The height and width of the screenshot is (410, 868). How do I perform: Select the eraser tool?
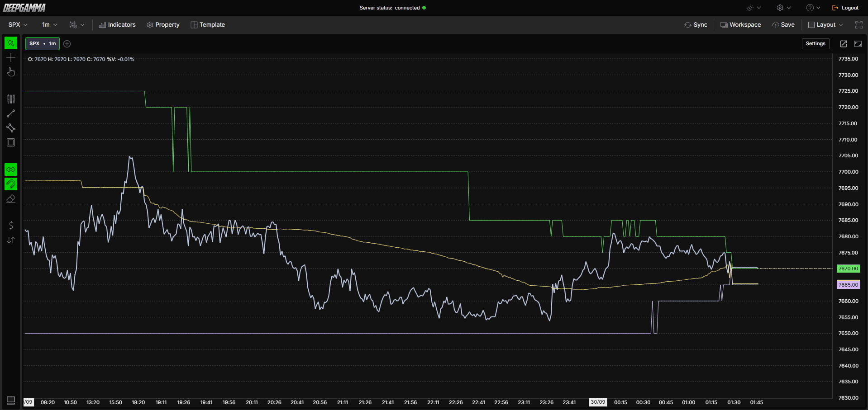click(11, 199)
